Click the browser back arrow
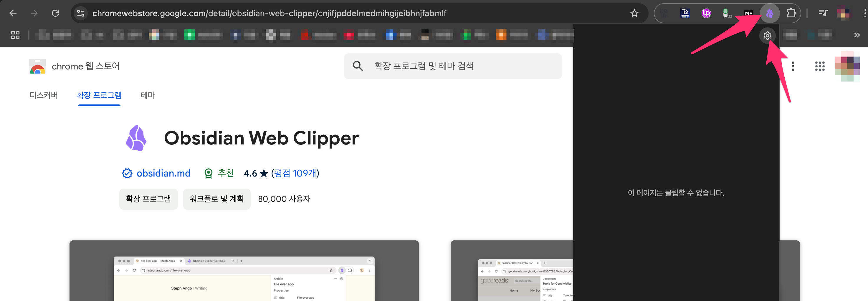Viewport: 868px width, 301px height. (x=13, y=13)
